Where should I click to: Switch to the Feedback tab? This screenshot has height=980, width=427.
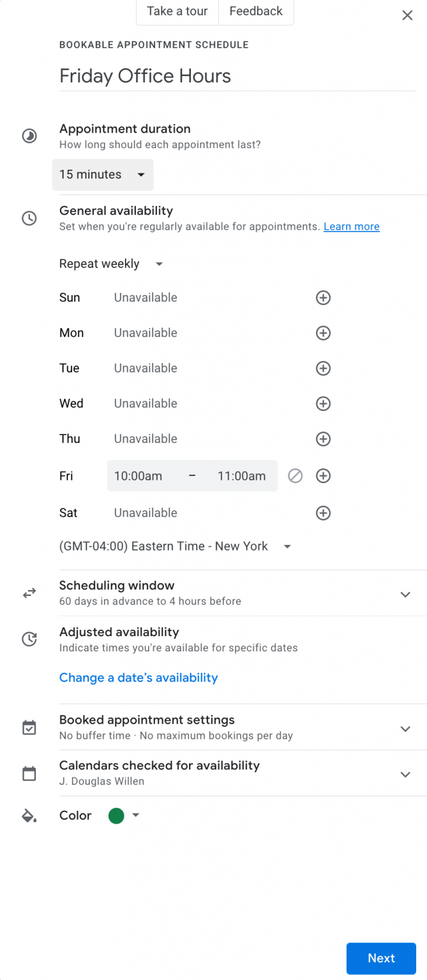pos(255,11)
